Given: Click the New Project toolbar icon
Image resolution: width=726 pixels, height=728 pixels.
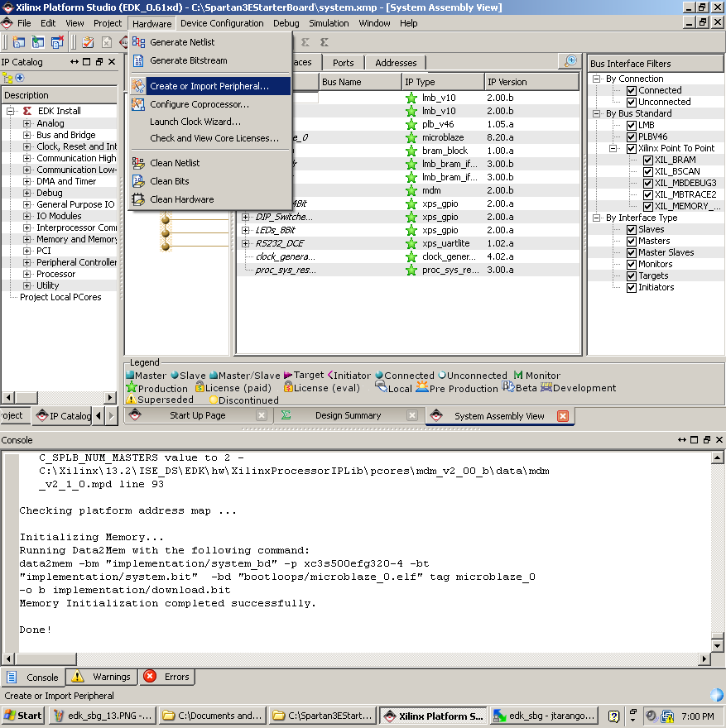Looking at the screenshot, I should coord(18,42).
